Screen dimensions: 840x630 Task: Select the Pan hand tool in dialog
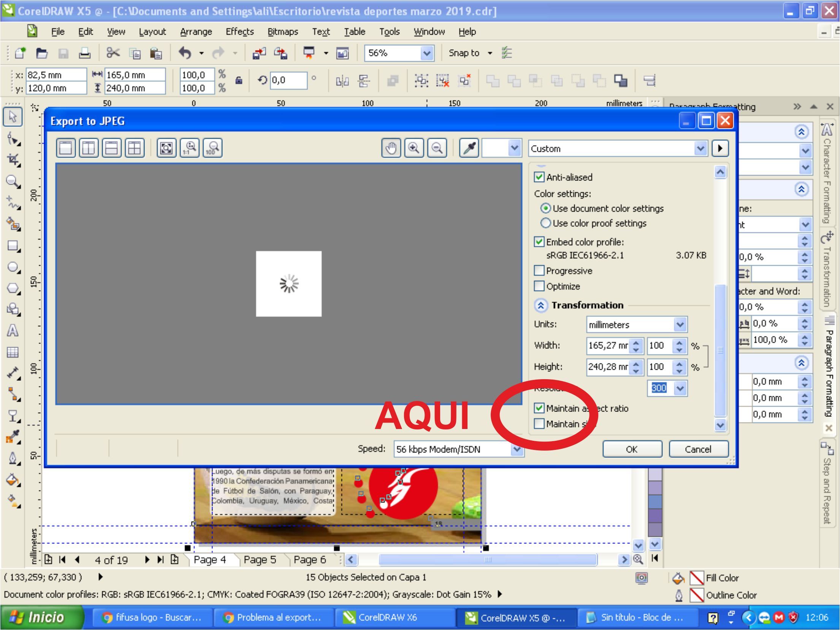(x=391, y=148)
